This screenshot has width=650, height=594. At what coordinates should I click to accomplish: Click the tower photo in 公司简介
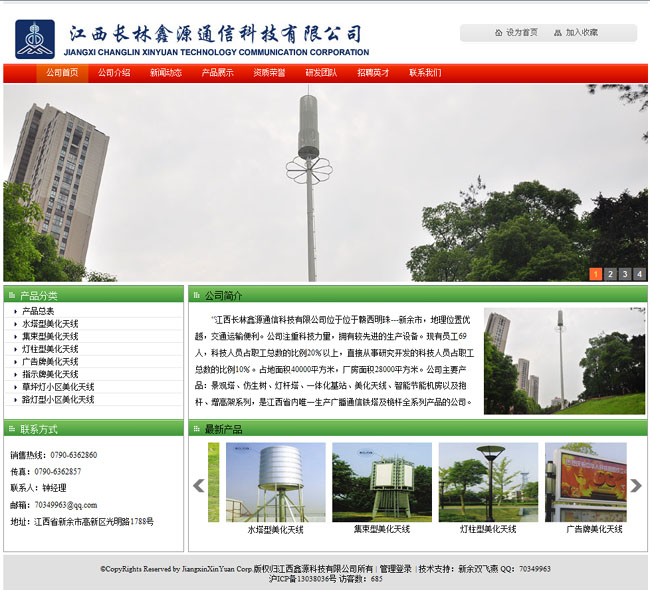tap(564, 361)
